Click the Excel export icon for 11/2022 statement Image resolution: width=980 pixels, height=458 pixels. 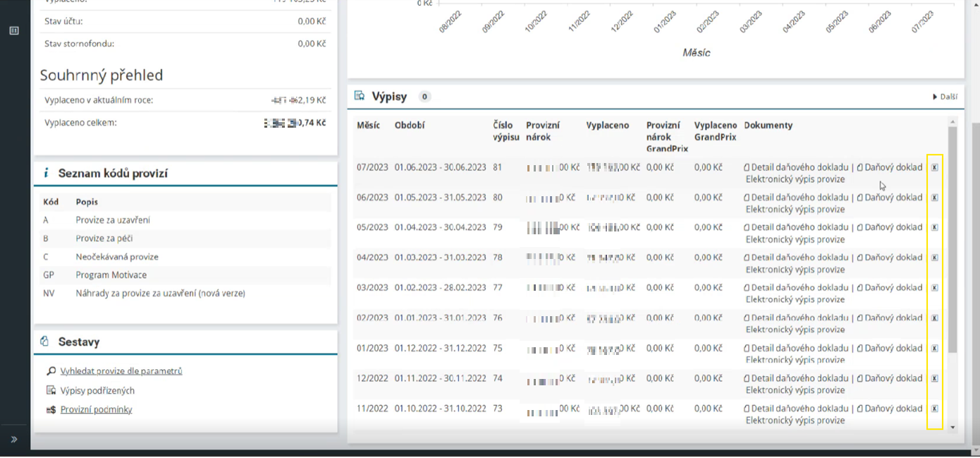(x=934, y=409)
